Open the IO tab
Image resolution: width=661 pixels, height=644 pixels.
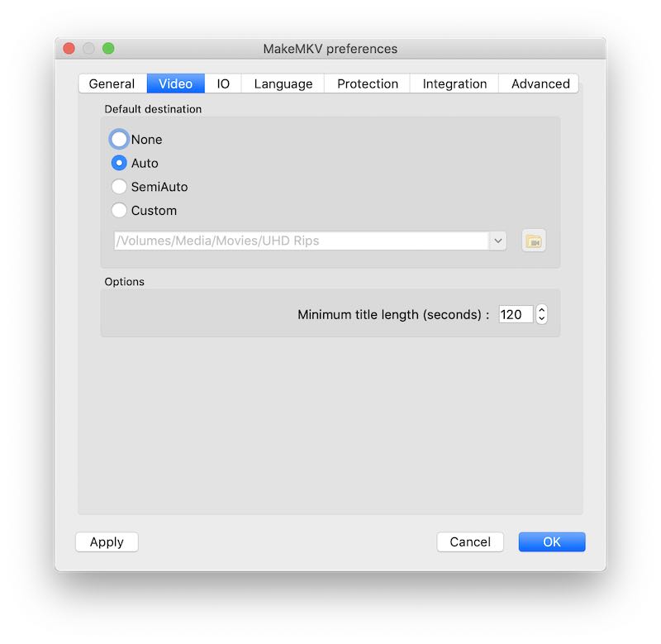(223, 84)
